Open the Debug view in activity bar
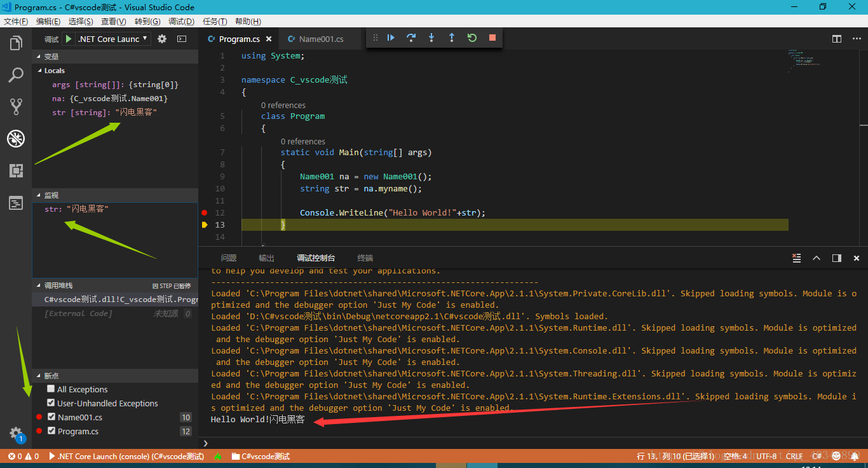Image resolution: width=868 pixels, height=468 pixels. (x=16, y=139)
